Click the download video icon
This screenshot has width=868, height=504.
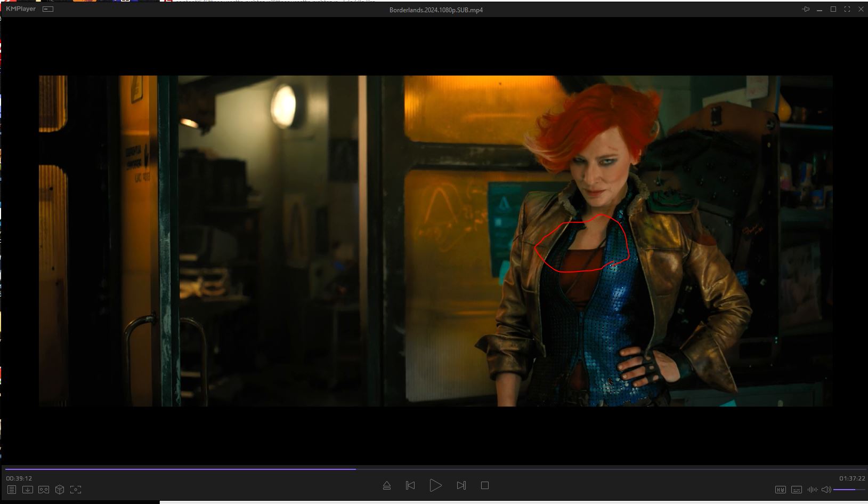pos(28,490)
